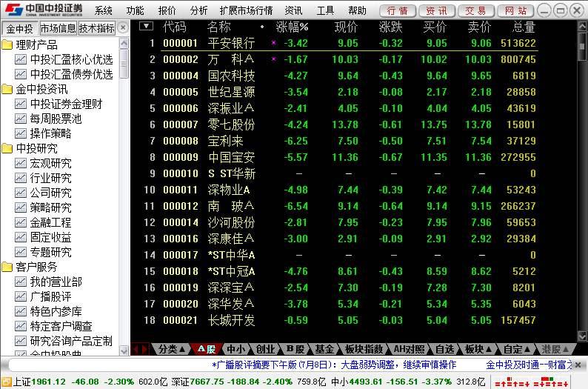The image size is (588, 389).
Task: Click the icon beside 固定收益
Action: (21, 237)
